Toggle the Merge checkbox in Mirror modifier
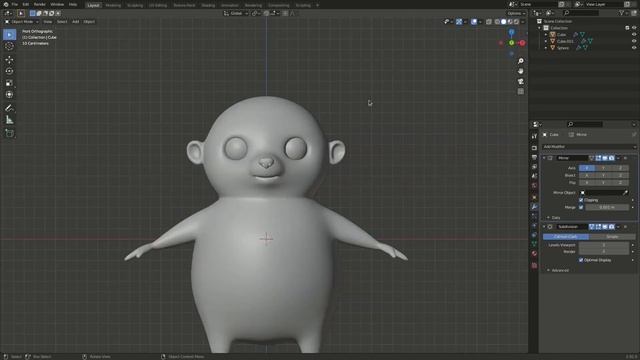Viewport: 640px width, 360px height. 581,207
